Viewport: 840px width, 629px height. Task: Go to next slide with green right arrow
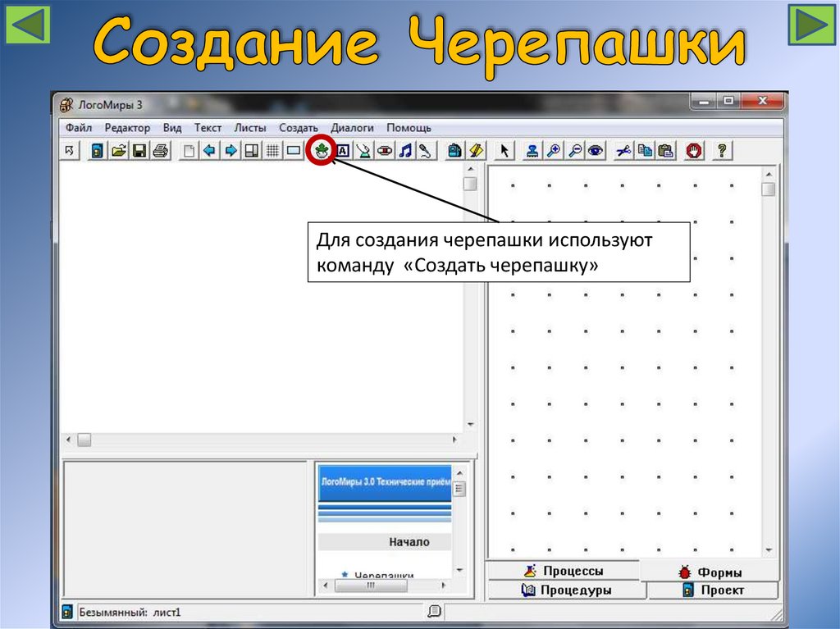811,24
